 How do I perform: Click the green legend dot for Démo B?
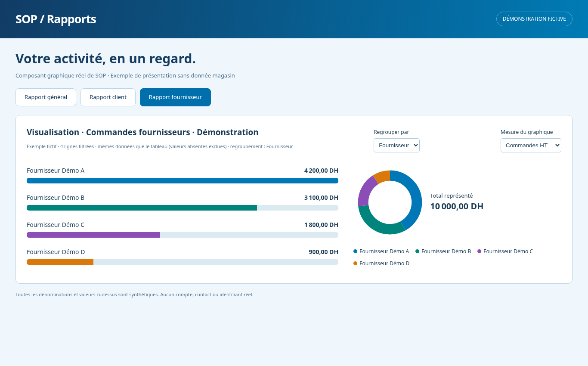point(417,251)
